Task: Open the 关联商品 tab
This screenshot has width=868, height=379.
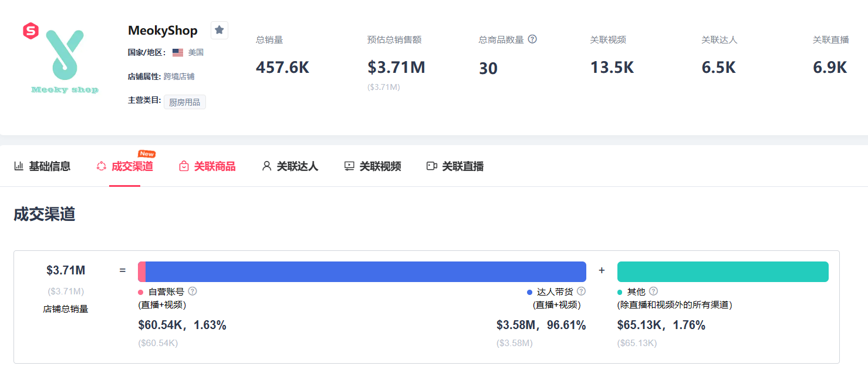Action: [207, 166]
